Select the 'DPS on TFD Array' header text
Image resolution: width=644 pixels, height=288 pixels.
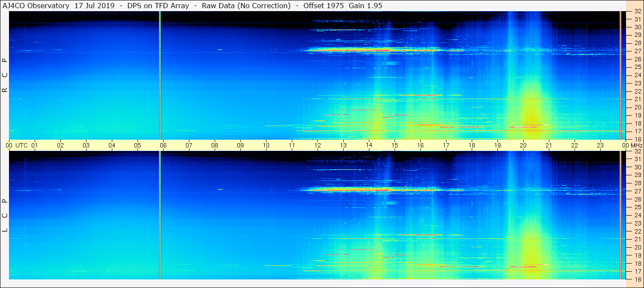158,6
